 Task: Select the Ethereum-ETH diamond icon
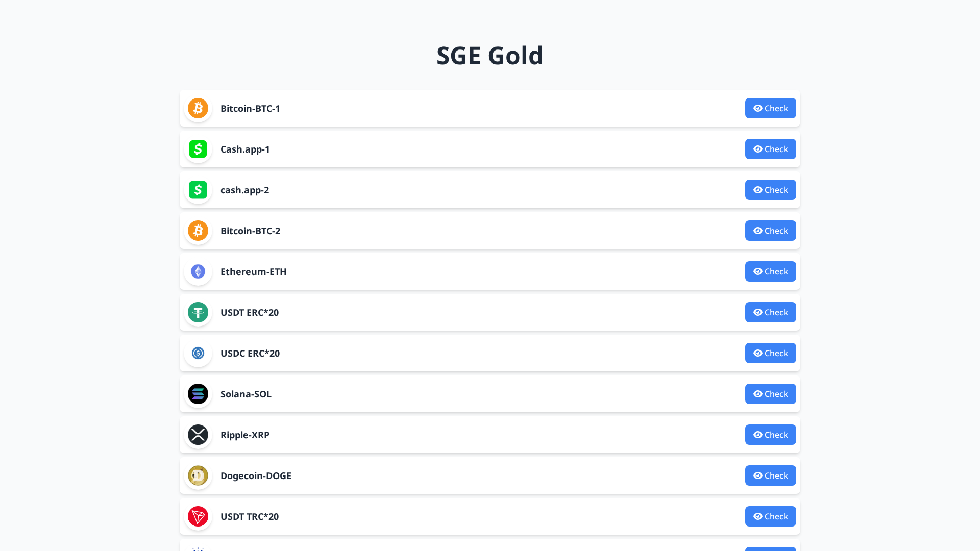click(198, 271)
